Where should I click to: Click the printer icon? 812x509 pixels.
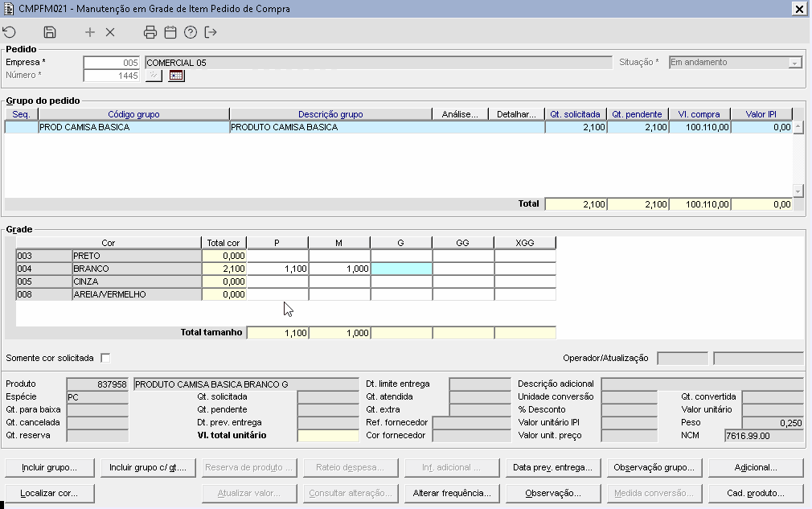150,32
